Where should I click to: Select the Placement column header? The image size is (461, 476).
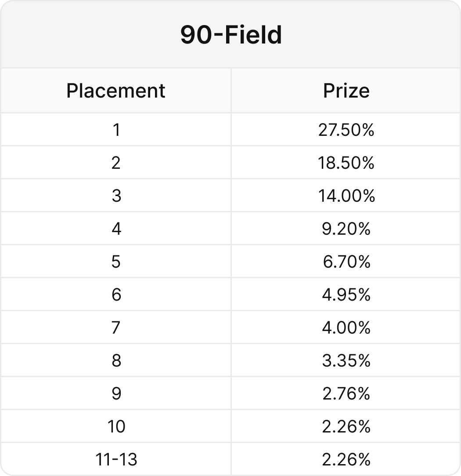point(115,91)
